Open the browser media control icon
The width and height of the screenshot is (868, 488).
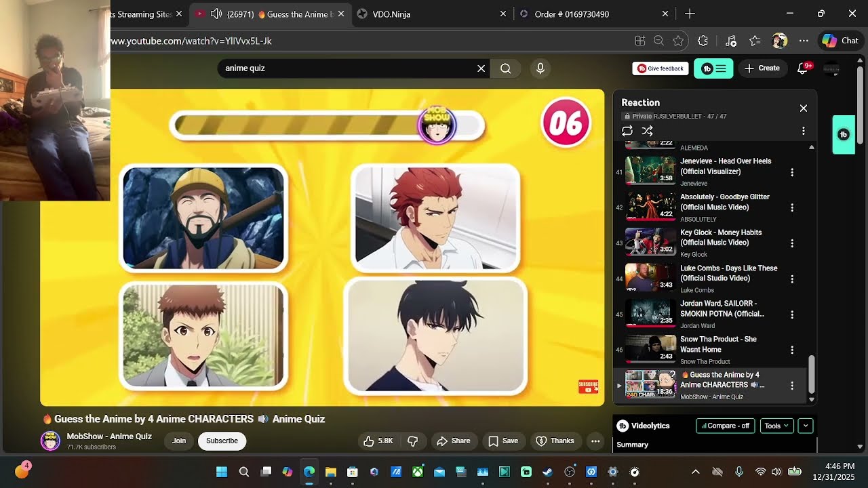(730, 41)
